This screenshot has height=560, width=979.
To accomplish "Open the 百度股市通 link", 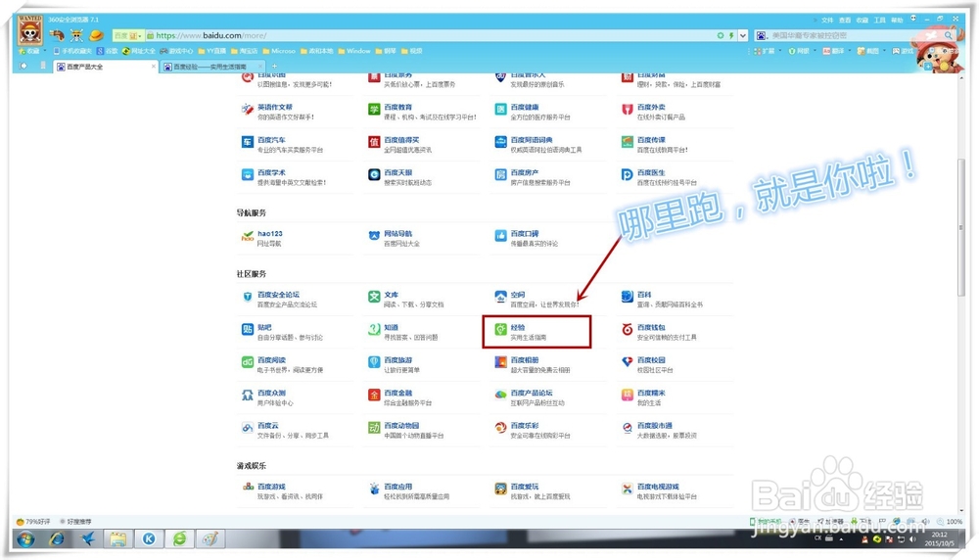I will (655, 426).
